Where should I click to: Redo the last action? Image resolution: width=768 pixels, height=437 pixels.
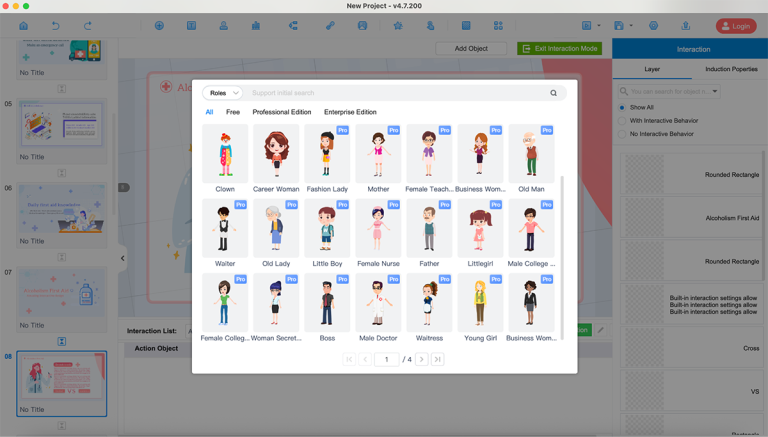pos(88,26)
